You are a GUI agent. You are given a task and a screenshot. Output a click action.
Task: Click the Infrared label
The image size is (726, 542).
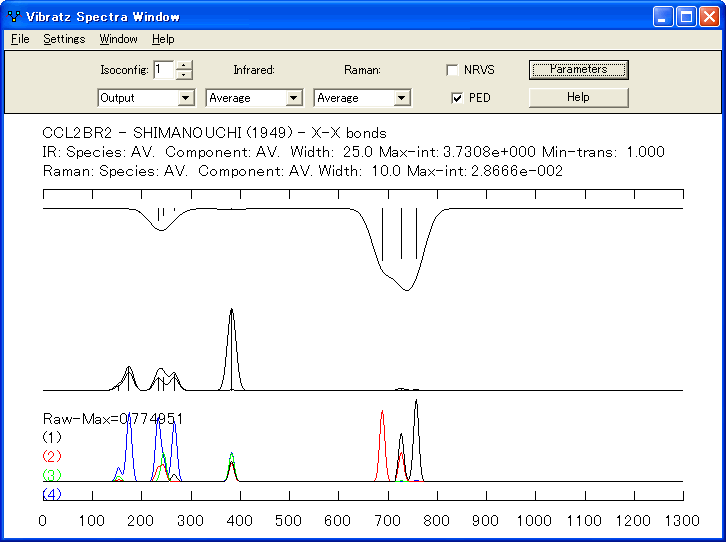coord(254,70)
